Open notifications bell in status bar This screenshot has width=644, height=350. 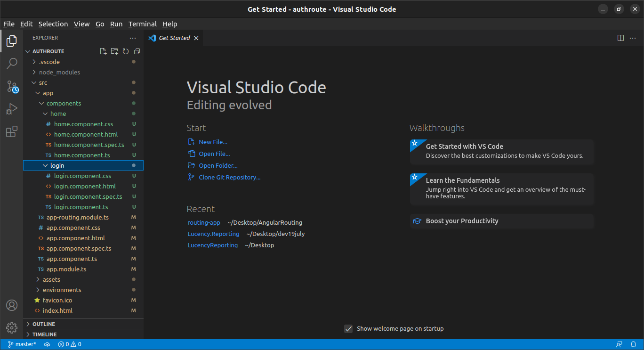tap(633, 344)
